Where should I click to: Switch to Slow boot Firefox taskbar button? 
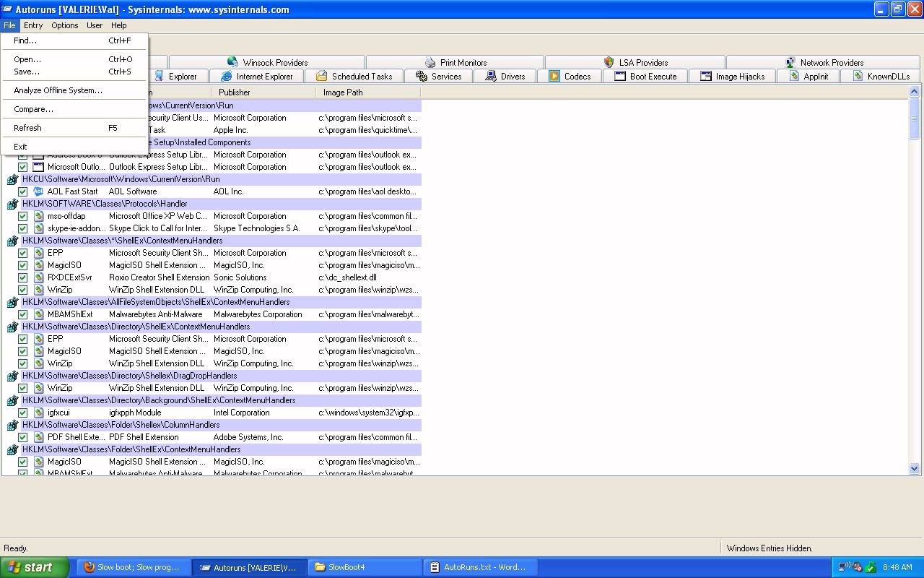click(134, 567)
